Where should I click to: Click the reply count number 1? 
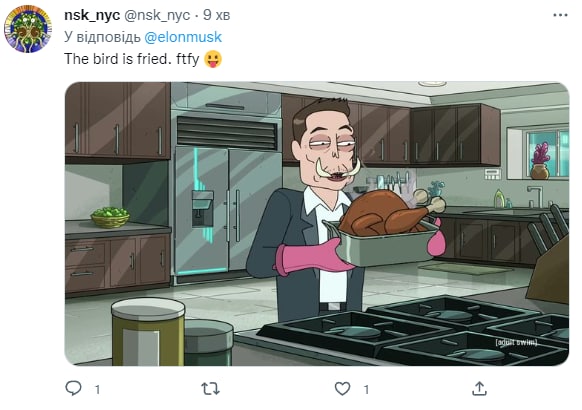pos(97,389)
